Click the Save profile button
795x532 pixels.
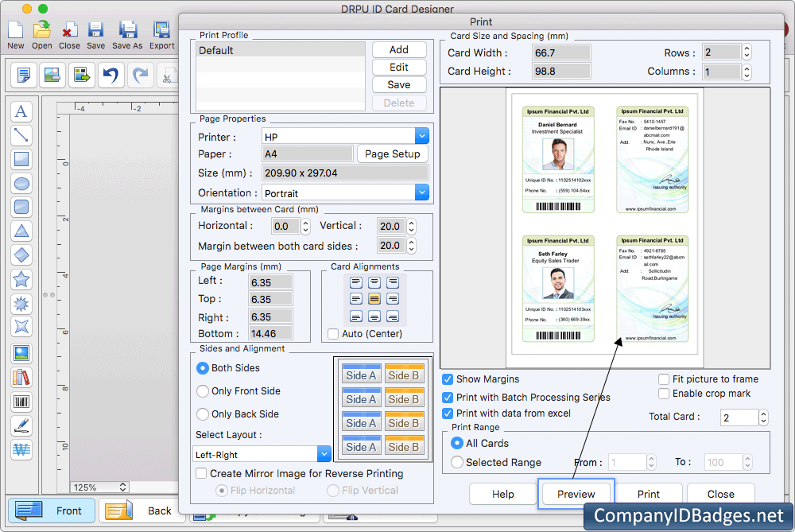399,85
